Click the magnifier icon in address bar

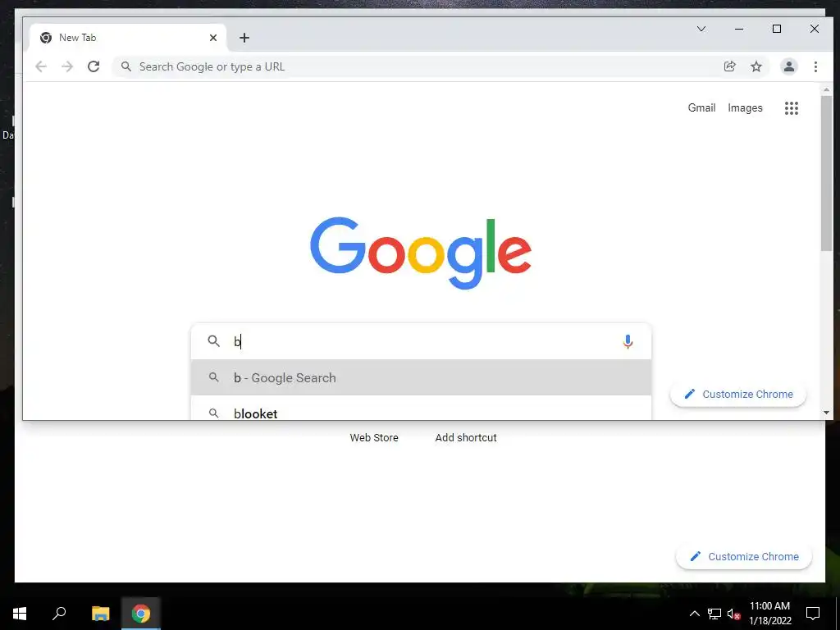click(x=126, y=66)
